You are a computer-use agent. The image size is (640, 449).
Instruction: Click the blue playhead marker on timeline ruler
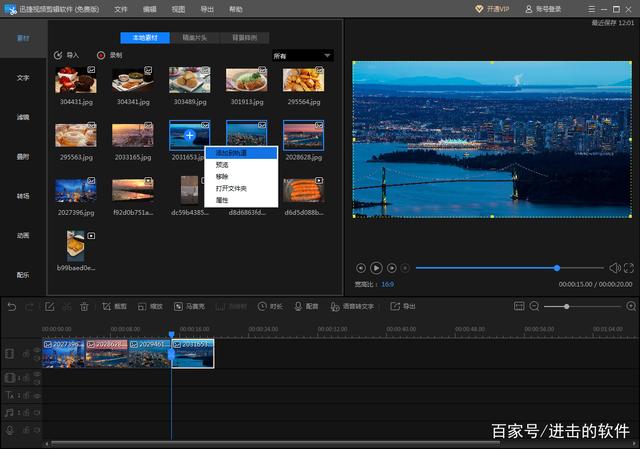pos(171,335)
